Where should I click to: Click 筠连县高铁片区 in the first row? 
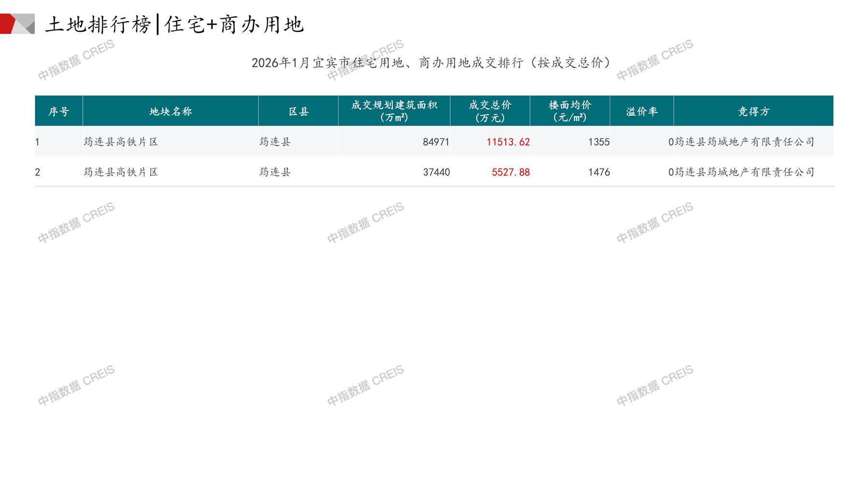point(121,142)
